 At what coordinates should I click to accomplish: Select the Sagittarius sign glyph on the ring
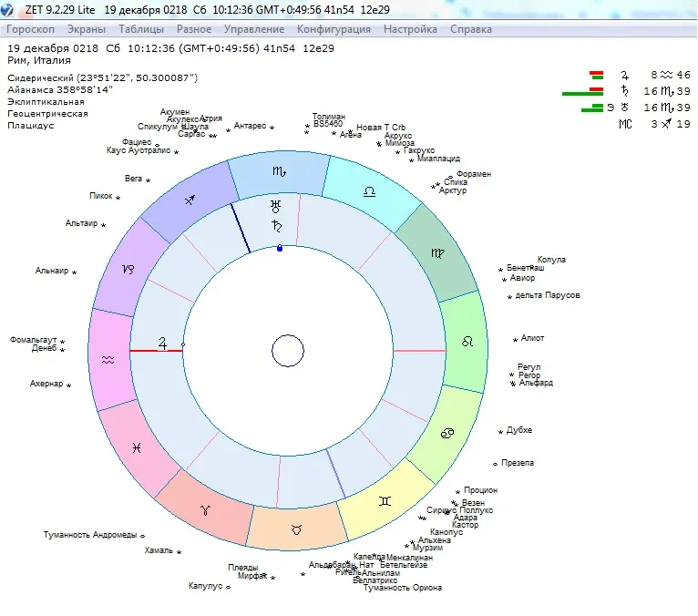tap(190, 200)
